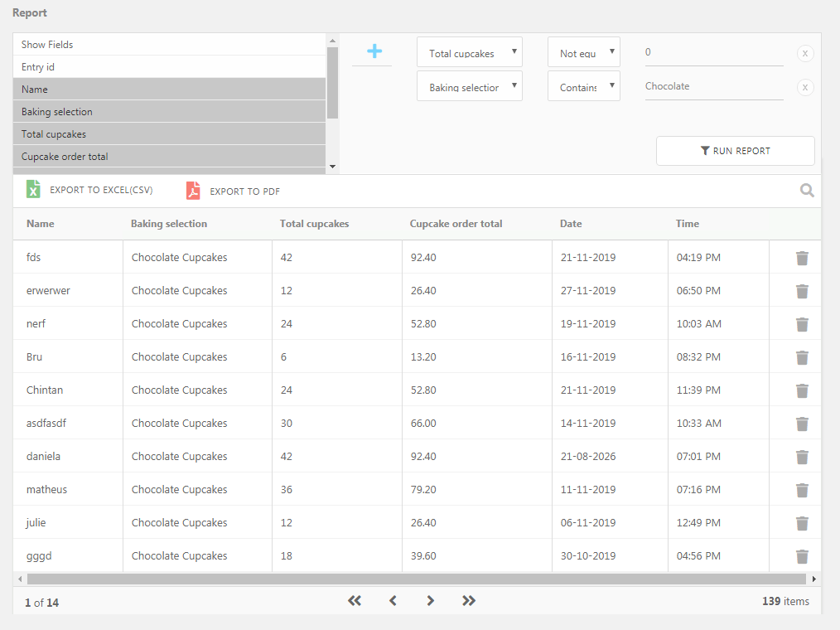840x630 pixels.
Task: Delete the julie entry with trash icon
Action: coord(802,523)
